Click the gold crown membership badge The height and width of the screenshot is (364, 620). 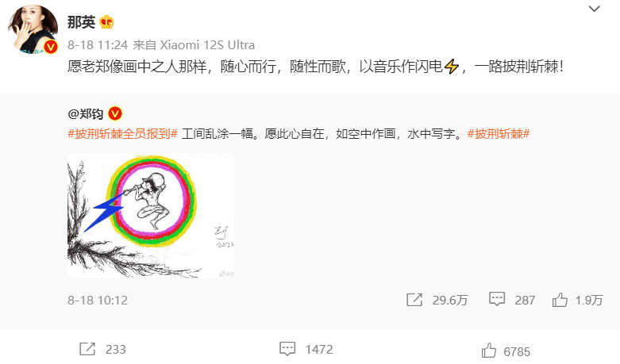click(106, 22)
